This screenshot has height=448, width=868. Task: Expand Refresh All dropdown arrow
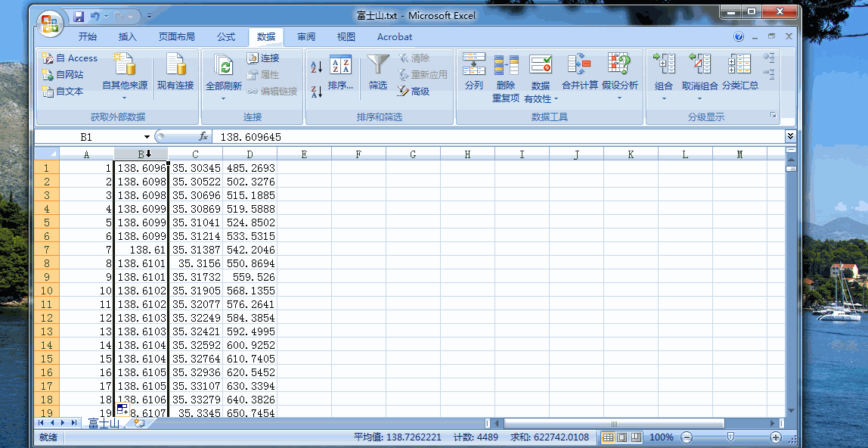224,98
